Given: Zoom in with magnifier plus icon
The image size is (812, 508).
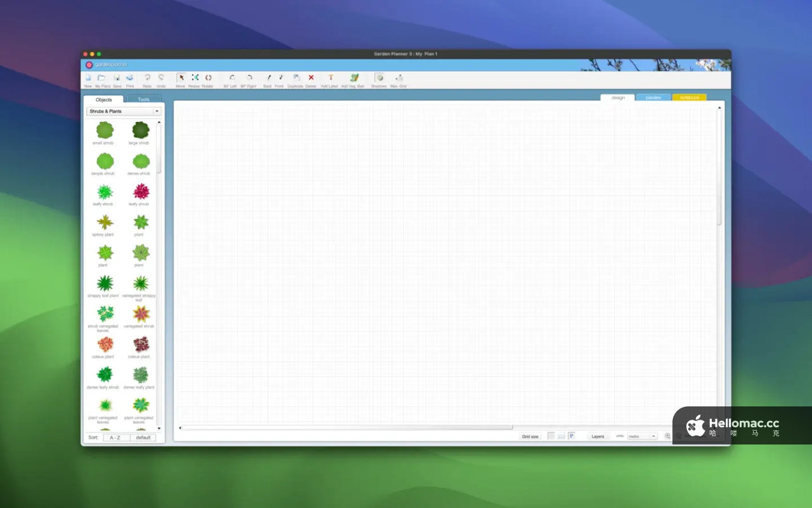Looking at the screenshot, I should tap(667, 436).
